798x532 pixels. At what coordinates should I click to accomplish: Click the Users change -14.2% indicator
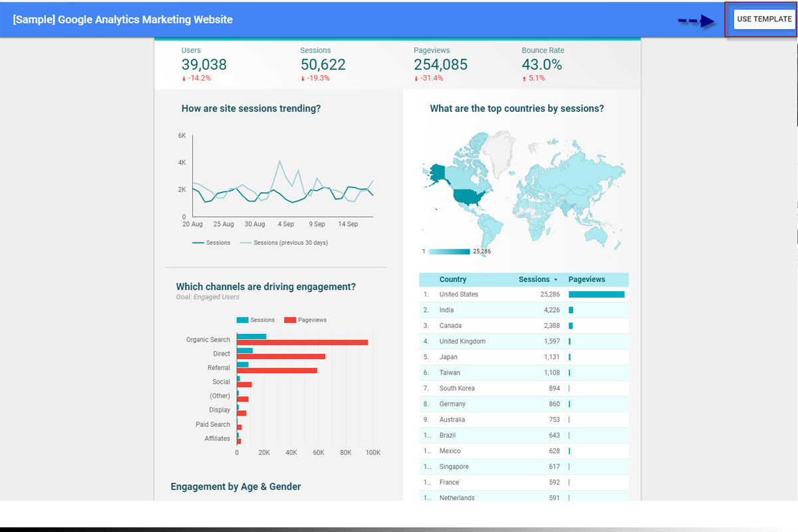pos(197,78)
